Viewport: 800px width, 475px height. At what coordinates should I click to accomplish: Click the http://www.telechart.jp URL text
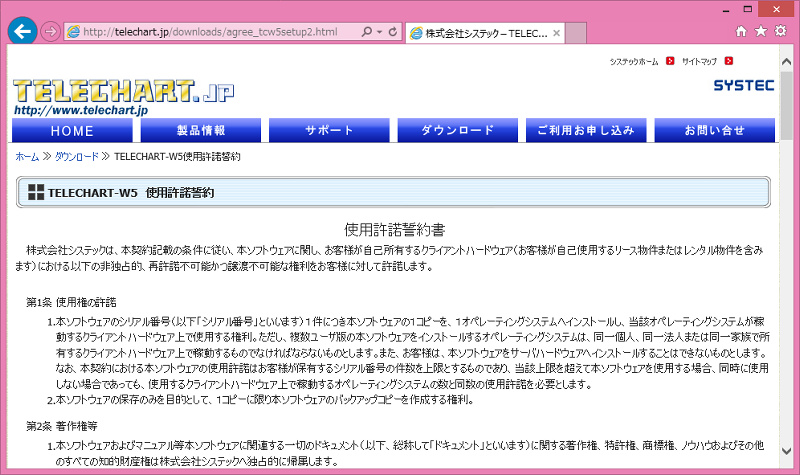tap(81, 110)
